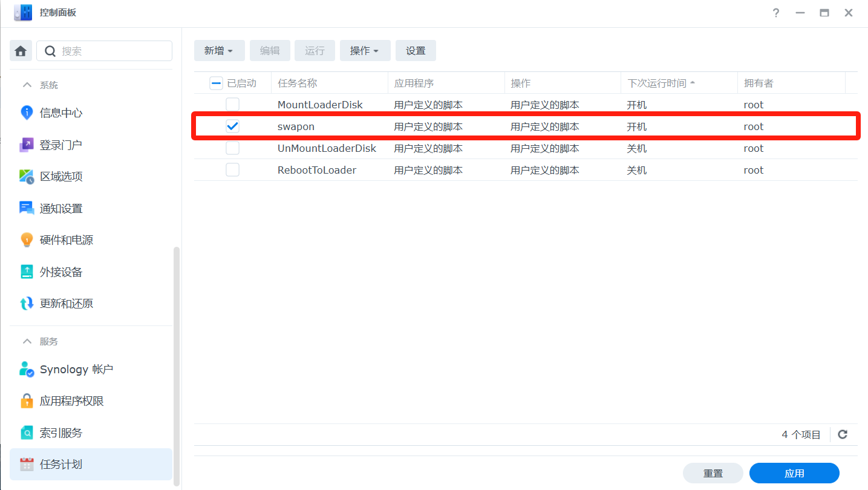Click the 应用 (Apply) button
868x490 pixels.
click(x=794, y=473)
